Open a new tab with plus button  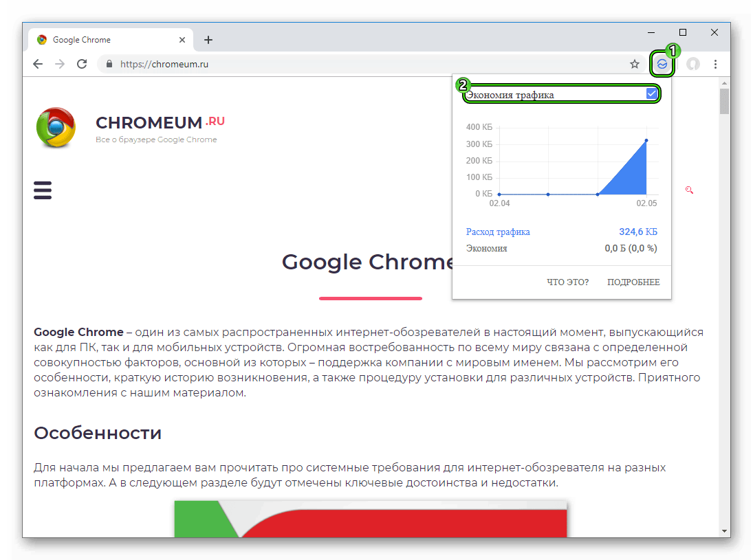(x=208, y=40)
